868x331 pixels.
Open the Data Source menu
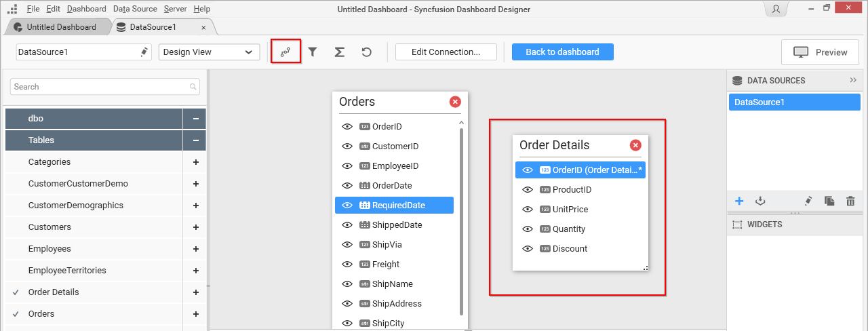[135, 9]
